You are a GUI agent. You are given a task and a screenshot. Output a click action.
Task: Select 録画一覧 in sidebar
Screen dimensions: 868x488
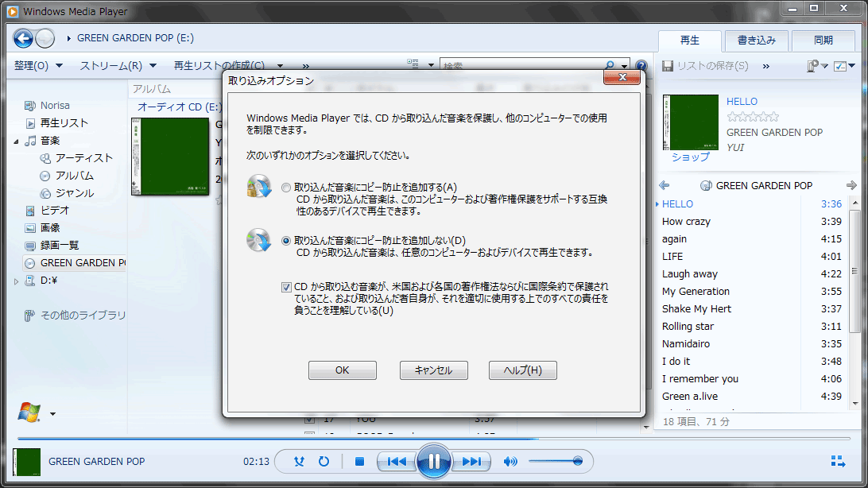pyautogui.click(x=60, y=246)
